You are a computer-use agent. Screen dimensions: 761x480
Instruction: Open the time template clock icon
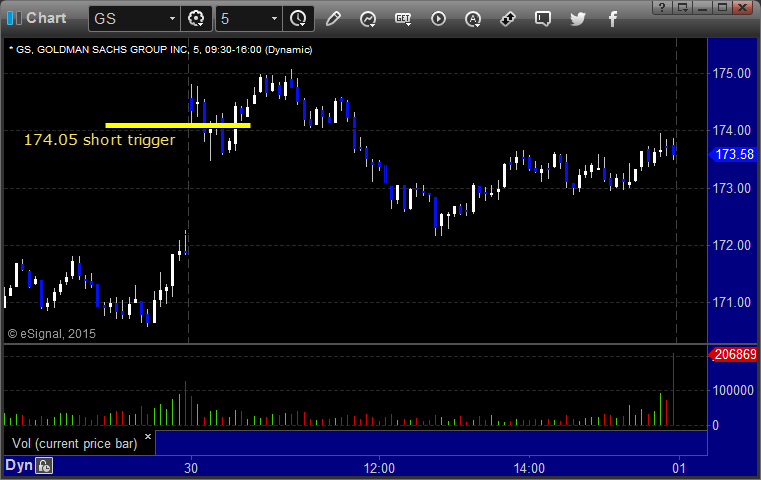point(298,19)
